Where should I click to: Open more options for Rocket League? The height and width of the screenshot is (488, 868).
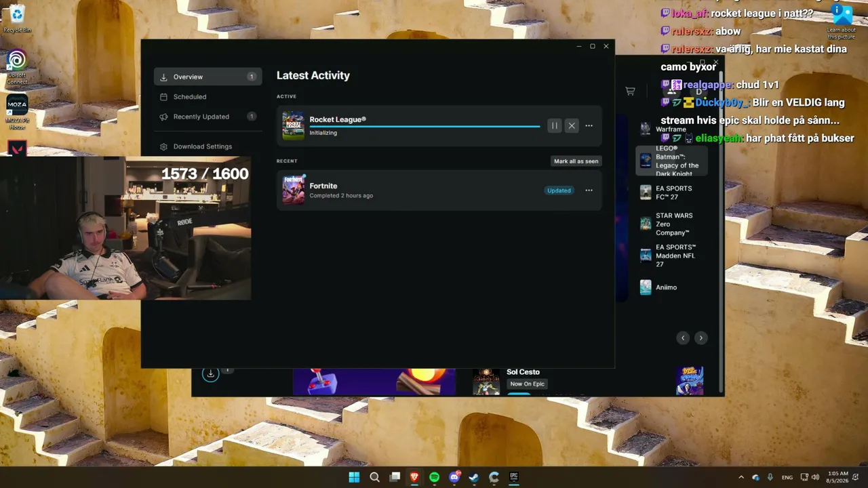(589, 125)
